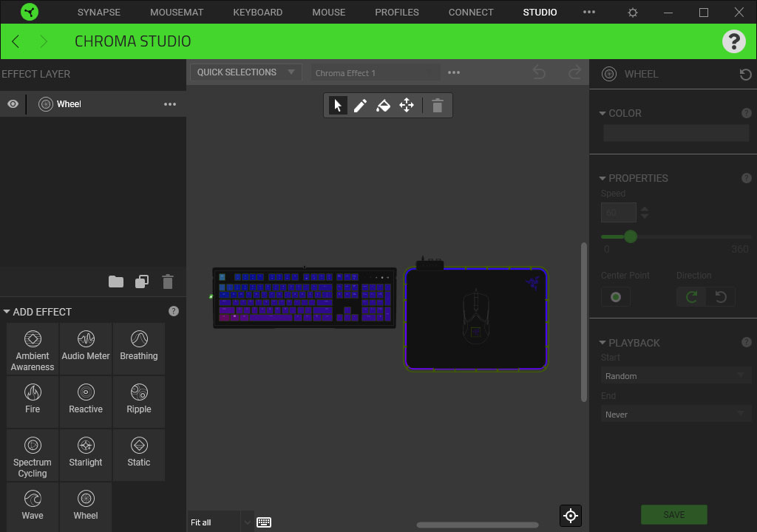
Task: Set direction to counter-clockwise
Action: tap(721, 297)
